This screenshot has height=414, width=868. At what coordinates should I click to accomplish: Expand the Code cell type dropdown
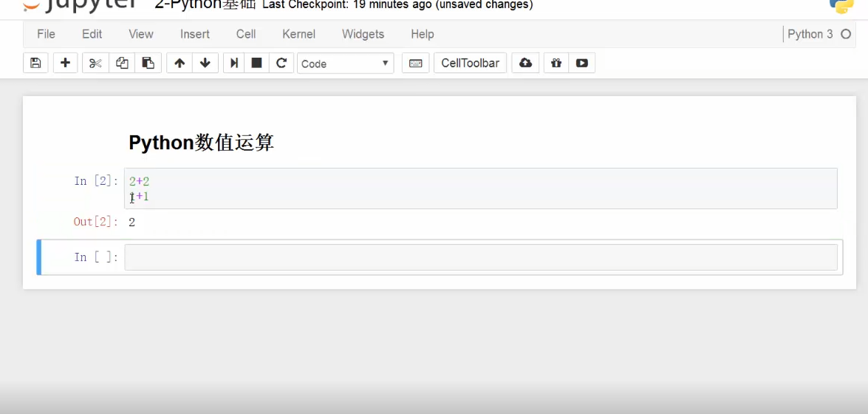pyautogui.click(x=345, y=64)
